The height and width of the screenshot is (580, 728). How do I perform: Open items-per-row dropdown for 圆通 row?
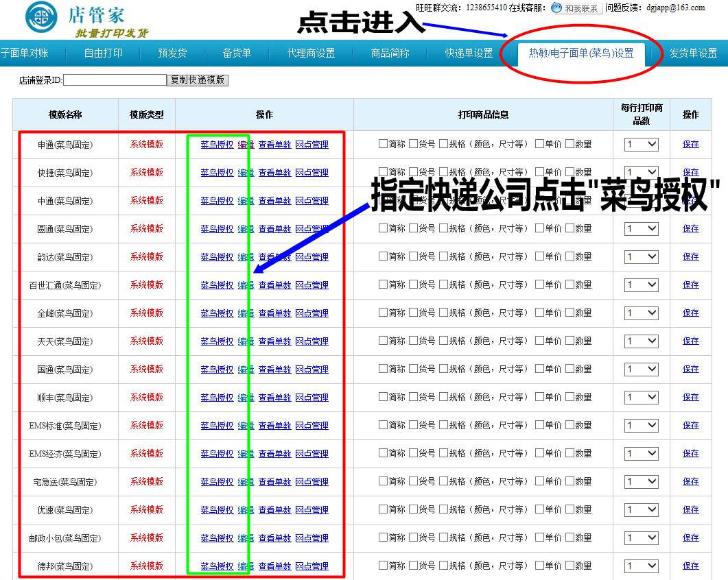641,229
